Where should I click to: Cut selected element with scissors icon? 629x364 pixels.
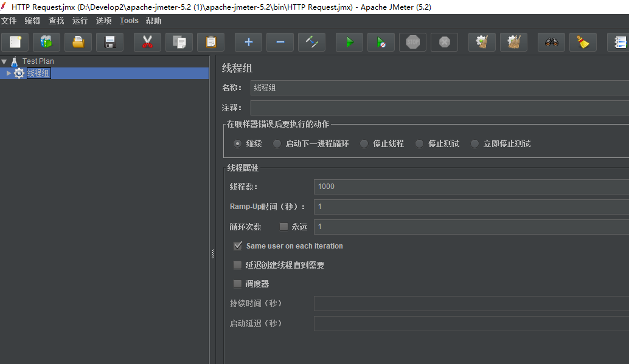click(x=148, y=42)
